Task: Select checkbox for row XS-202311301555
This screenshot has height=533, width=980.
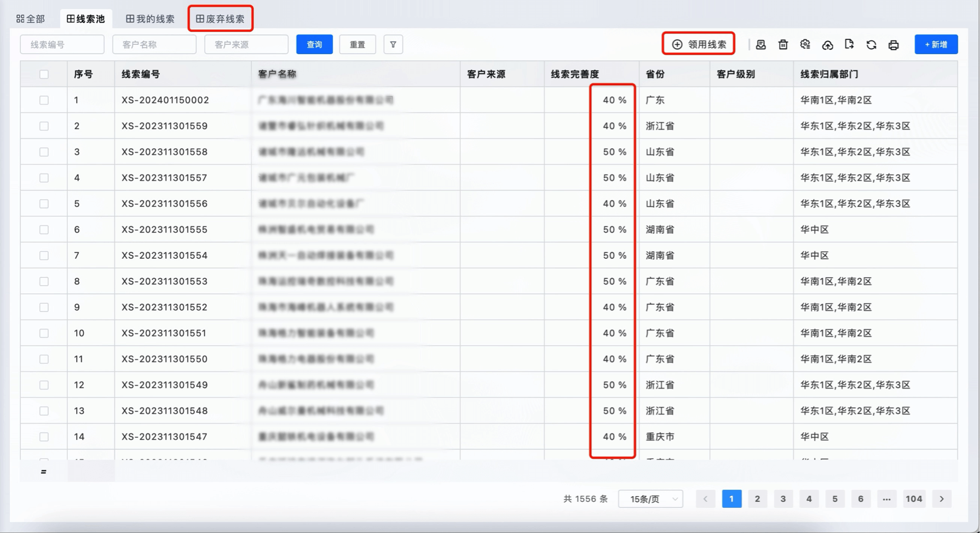Action: click(44, 230)
